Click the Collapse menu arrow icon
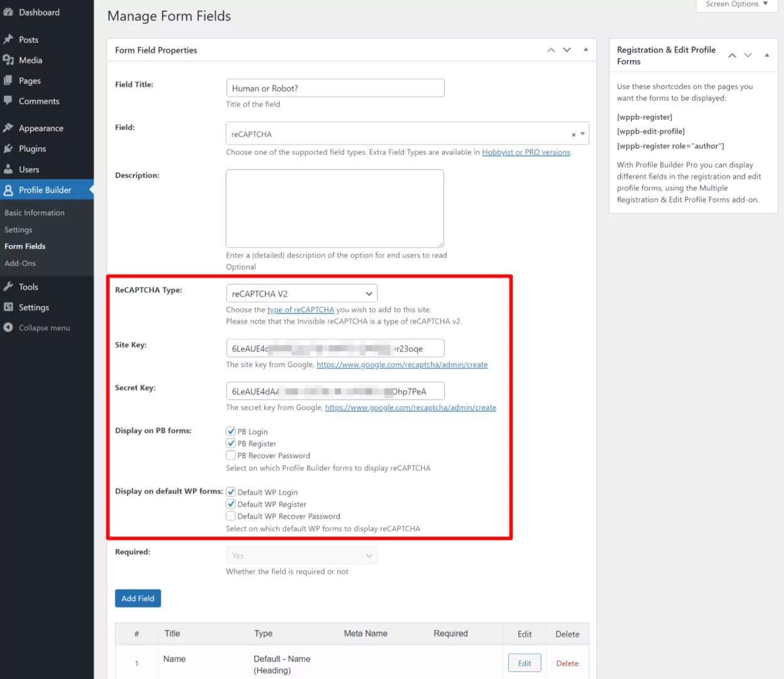 coord(8,328)
